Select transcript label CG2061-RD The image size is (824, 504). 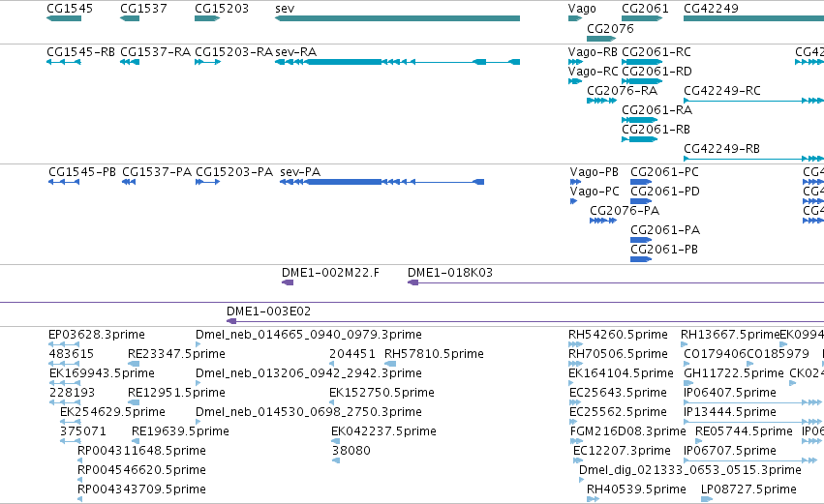coord(656,72)
